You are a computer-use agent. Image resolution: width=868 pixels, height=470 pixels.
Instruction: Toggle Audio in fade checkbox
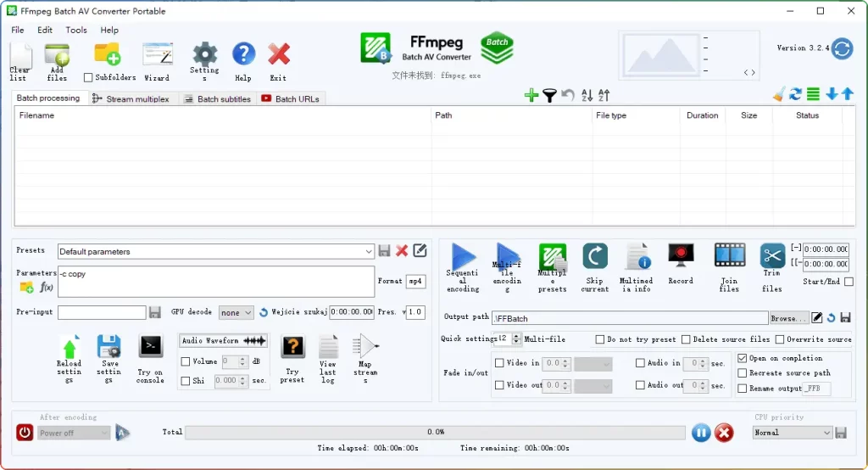point(641,363)
